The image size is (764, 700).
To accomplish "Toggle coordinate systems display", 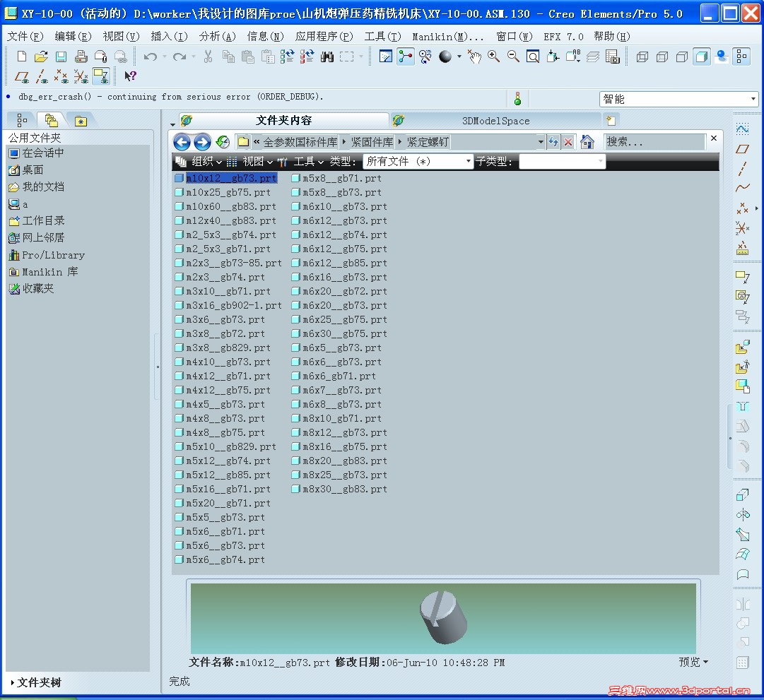I will (x=81, y=76).
